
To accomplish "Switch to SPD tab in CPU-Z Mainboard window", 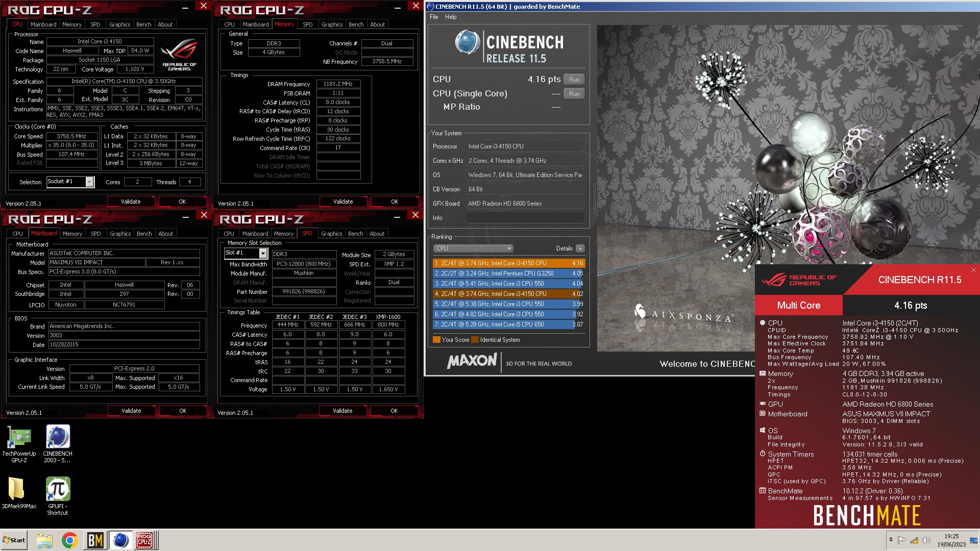I will click(x=96, y=234).
